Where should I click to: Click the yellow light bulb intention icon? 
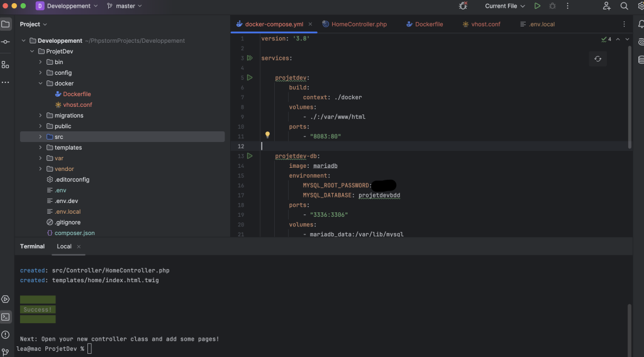pyautogui.click(x=267, y=135)
